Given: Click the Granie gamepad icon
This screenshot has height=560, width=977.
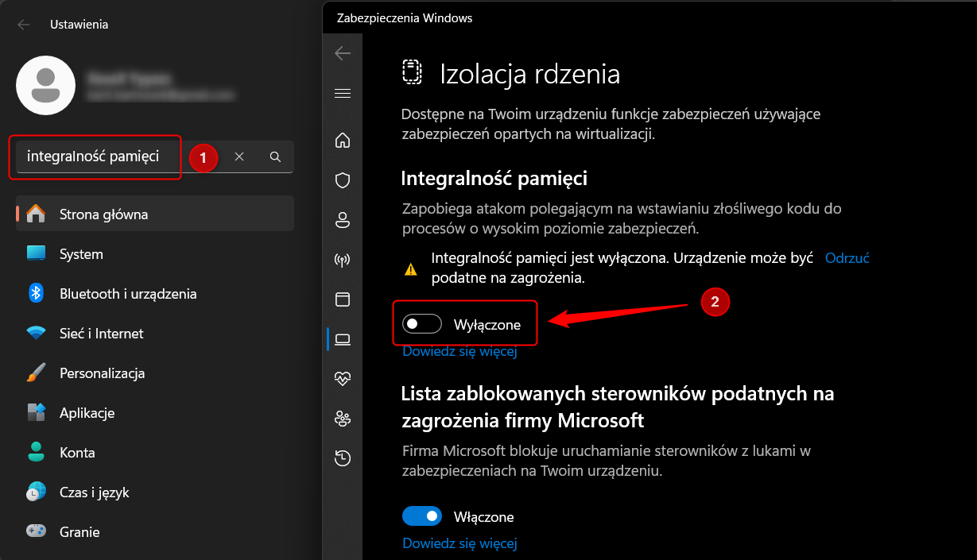Looking at the screenshot, I should click(36, 531).
